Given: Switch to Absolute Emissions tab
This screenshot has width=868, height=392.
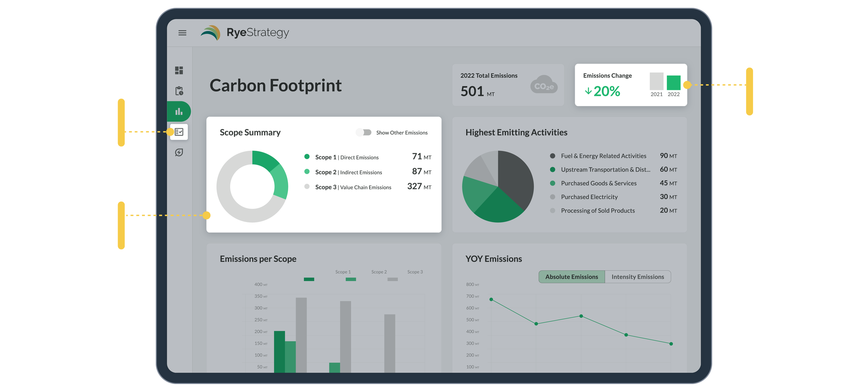Looking at the screenshot, I should click(x=571, y=277).
